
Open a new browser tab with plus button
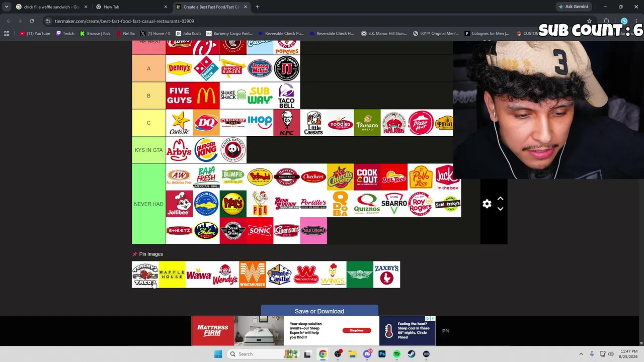(257, 7)
